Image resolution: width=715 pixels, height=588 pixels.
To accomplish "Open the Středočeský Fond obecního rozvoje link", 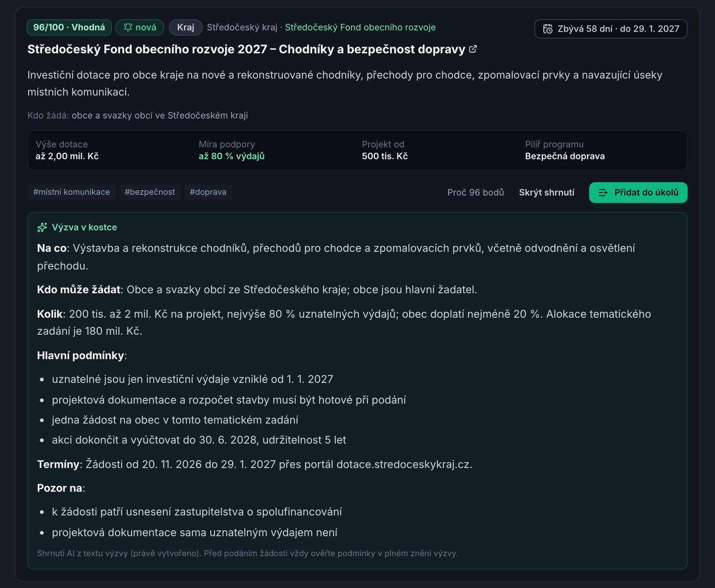I will pyautogui.click(x=360, y=27).
